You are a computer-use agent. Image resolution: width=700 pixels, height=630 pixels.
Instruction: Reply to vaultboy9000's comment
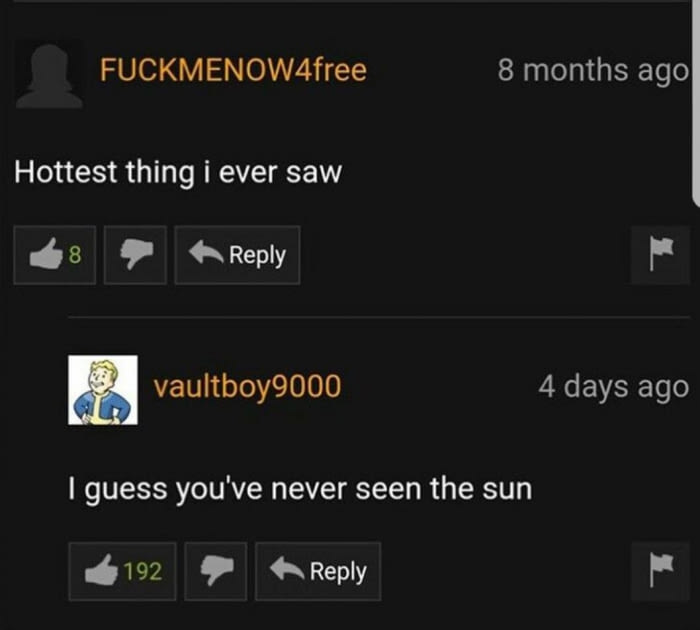click(x=318, y=571)
